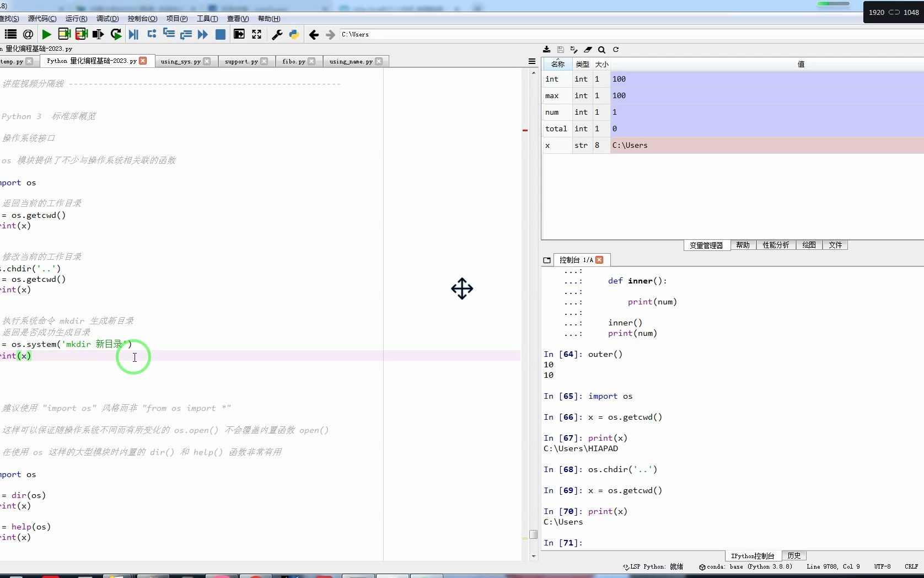Switch to the 绘图 pane tab
924x578 pixels.
pos(809,245)
